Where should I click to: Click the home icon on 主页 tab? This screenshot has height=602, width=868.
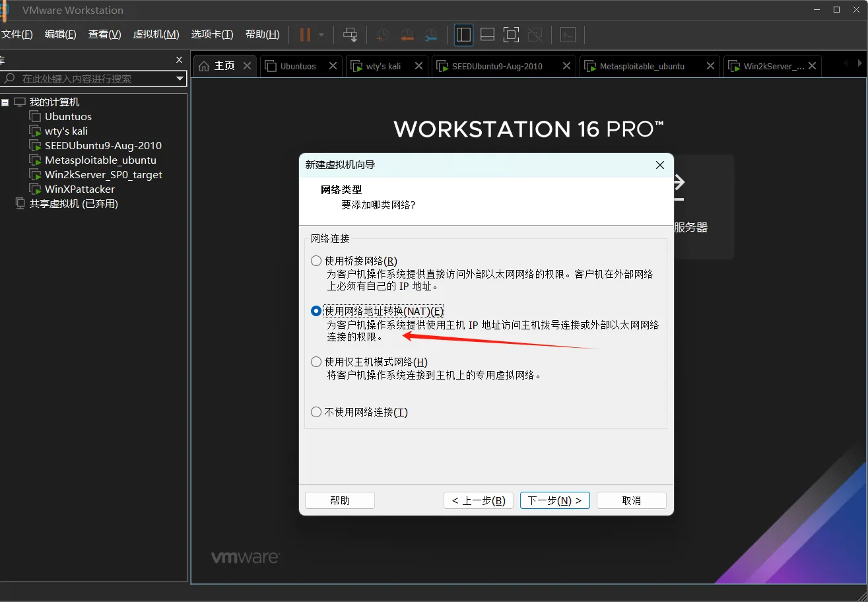(x=204, y=66)
